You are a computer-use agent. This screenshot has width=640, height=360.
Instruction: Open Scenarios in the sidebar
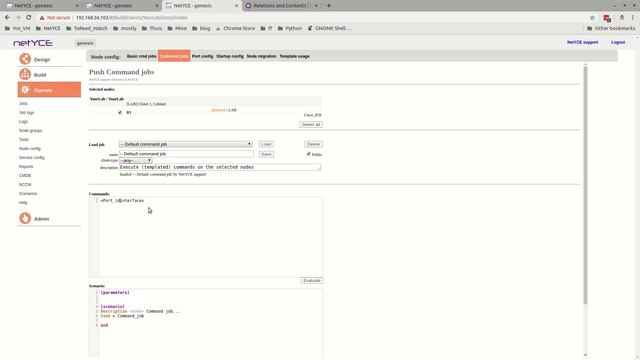(28, 193)
